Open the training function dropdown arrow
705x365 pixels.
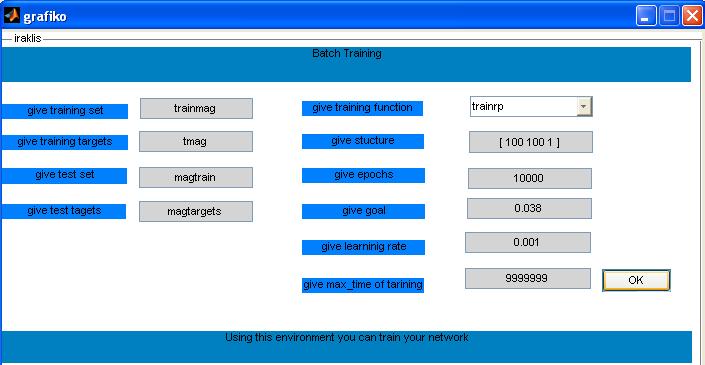pyautogui.click(x=584, y=107)
